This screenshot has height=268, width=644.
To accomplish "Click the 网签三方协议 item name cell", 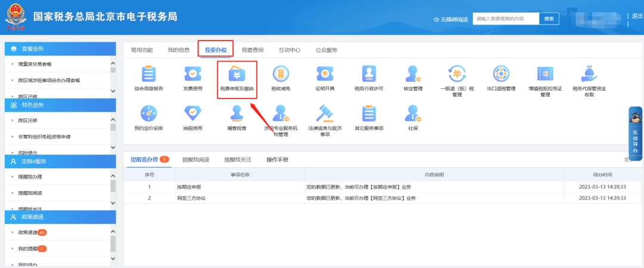I will pos(240,198).
